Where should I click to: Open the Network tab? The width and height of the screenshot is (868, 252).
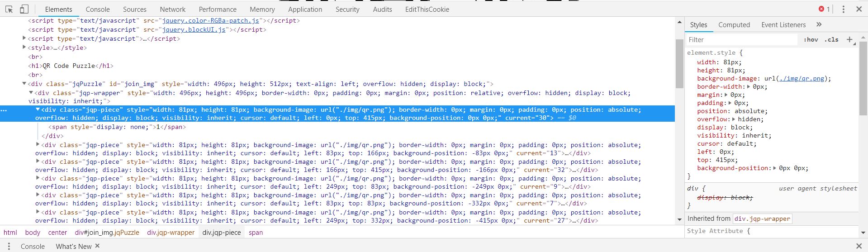[x=173, y=9]
